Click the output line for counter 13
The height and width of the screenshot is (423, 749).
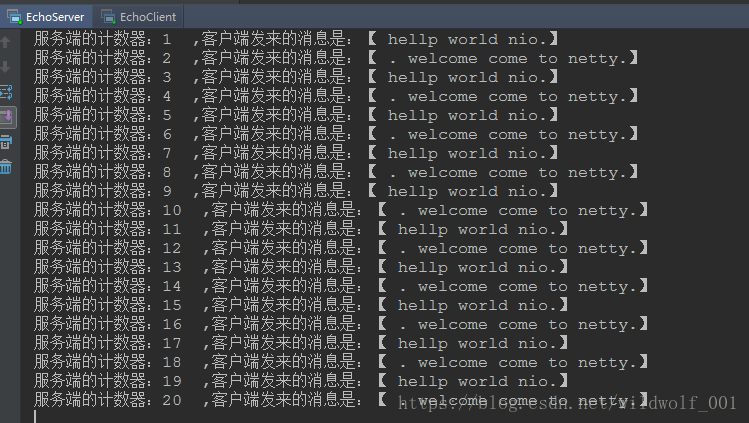[301, 267]
